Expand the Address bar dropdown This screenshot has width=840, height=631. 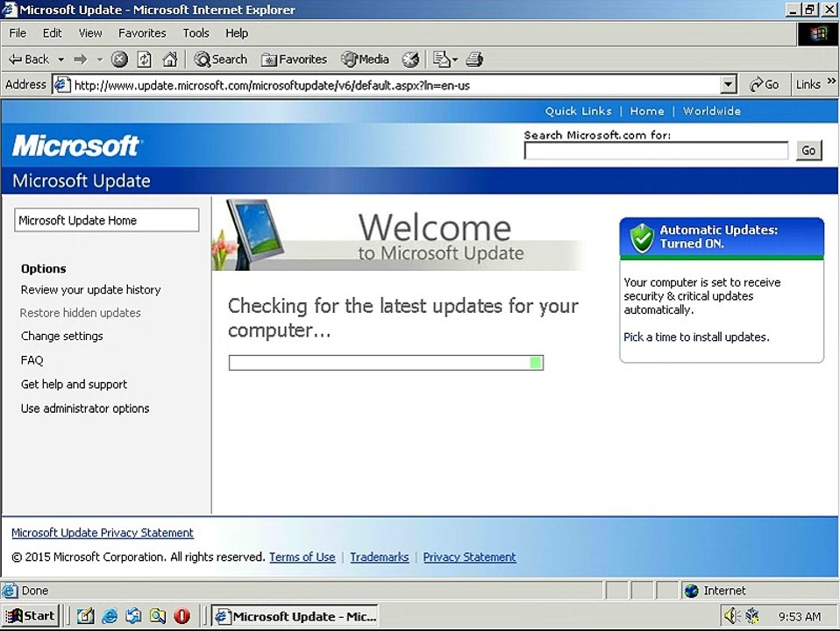(x=728, y=85)
